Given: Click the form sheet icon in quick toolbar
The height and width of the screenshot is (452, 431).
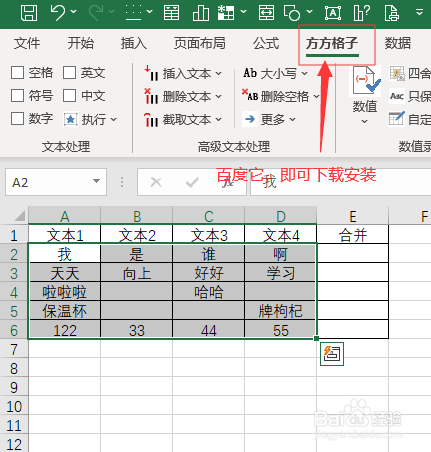Looking at the screenshot, I should tap(172, 12).
